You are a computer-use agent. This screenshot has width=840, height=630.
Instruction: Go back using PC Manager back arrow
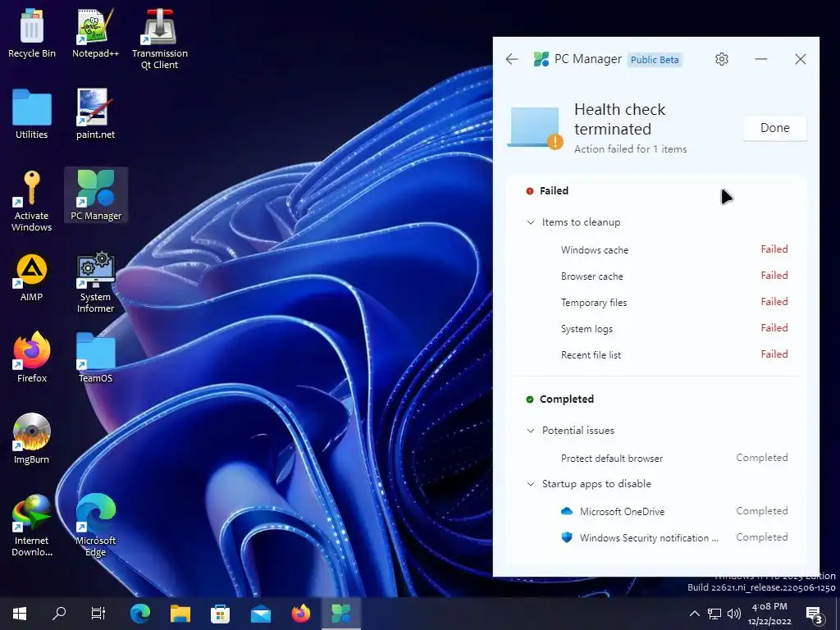[512, 59]
